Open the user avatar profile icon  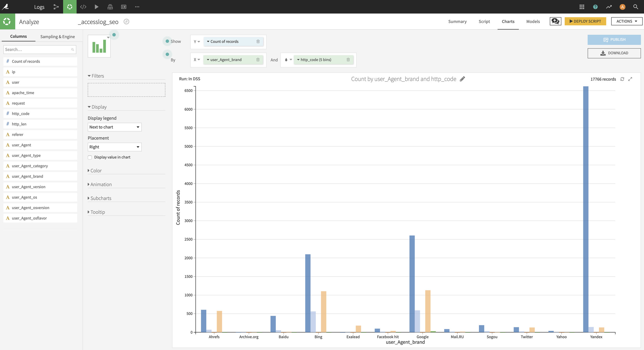[x=622, y=7]
